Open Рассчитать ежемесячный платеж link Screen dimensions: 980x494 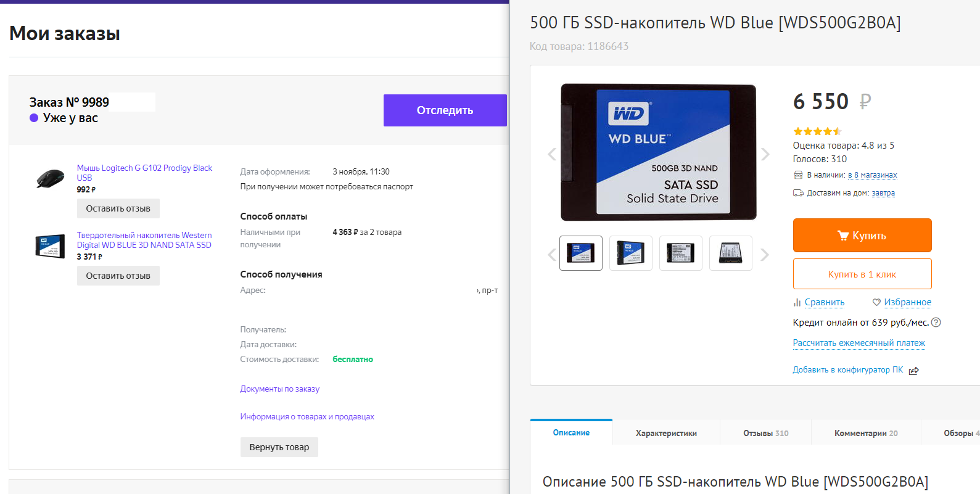tap(859, 343)
